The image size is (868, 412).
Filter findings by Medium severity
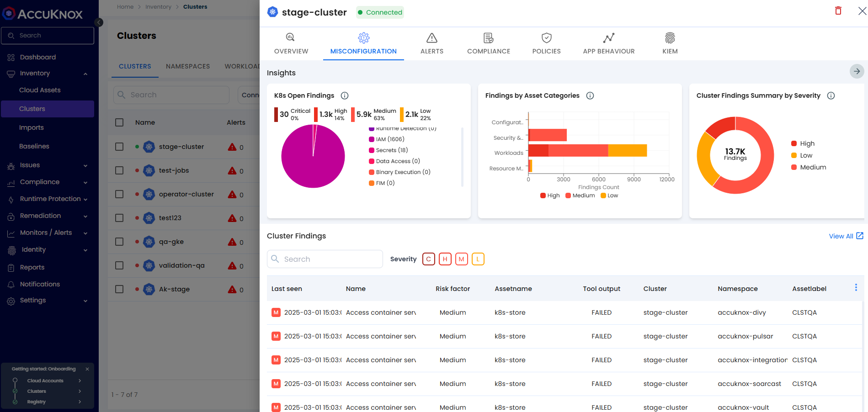461,259
